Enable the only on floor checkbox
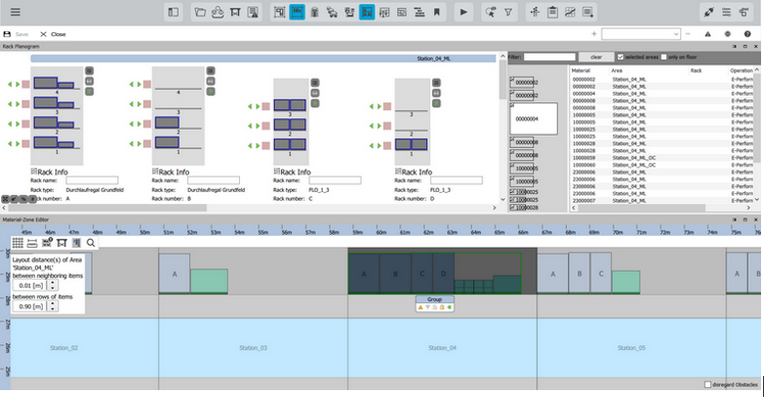764x397 pixels. point(664,57)
